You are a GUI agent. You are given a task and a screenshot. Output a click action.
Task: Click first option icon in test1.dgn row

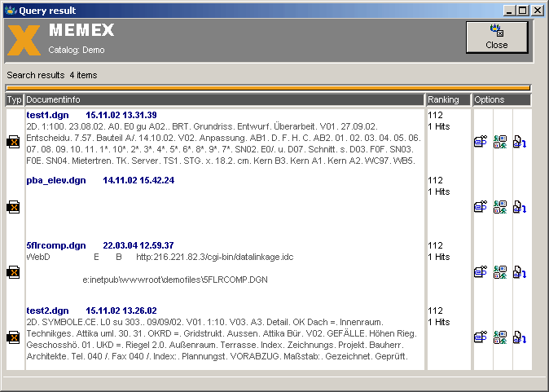(481, 143)
